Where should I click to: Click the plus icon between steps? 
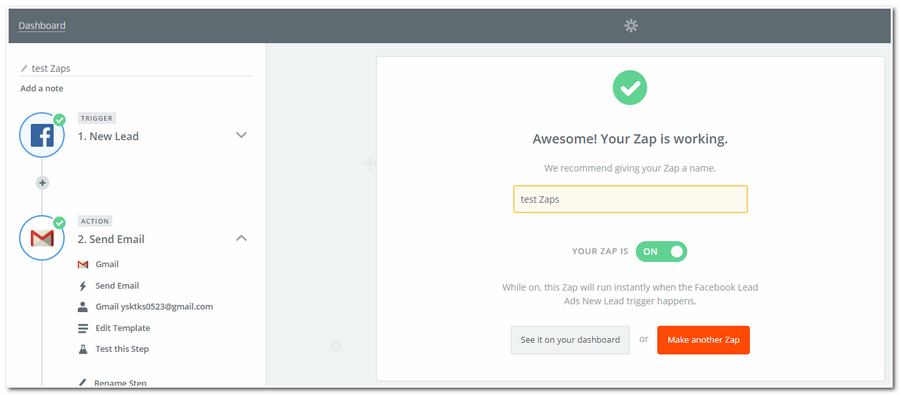point(42,183)
